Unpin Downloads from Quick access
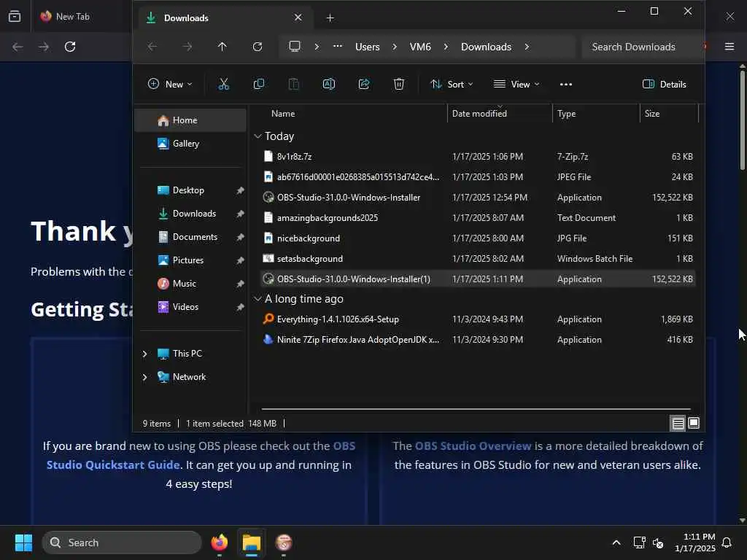The width and height of the screenshot is (747, 560). (240, 214)
